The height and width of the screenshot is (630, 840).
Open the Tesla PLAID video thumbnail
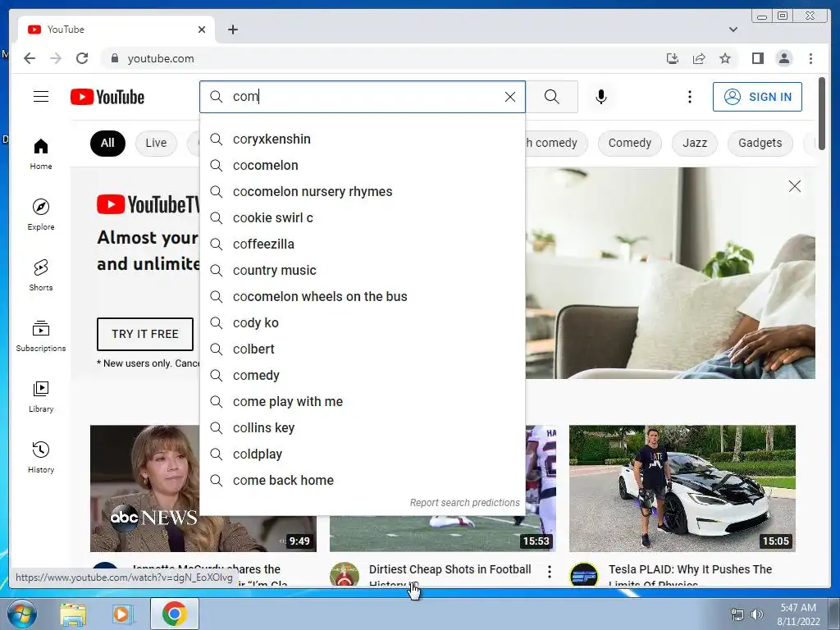coord(682,488)
